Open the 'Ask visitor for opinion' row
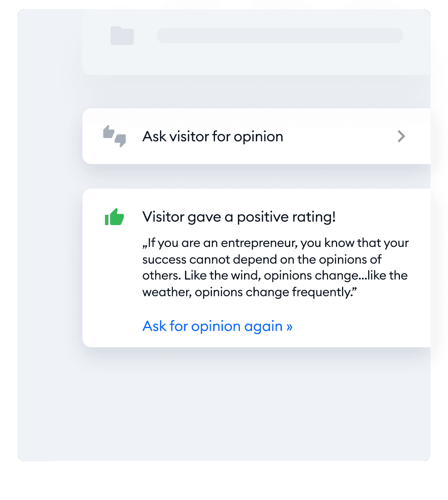This screenshot has width=448, height=500. (x=257, y=136)
